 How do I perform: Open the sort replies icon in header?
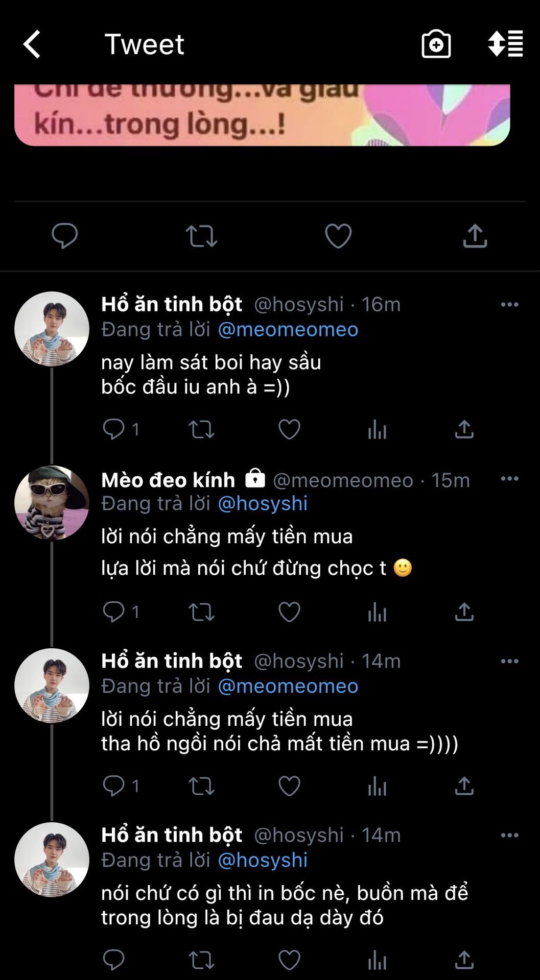tap(505, 44)
